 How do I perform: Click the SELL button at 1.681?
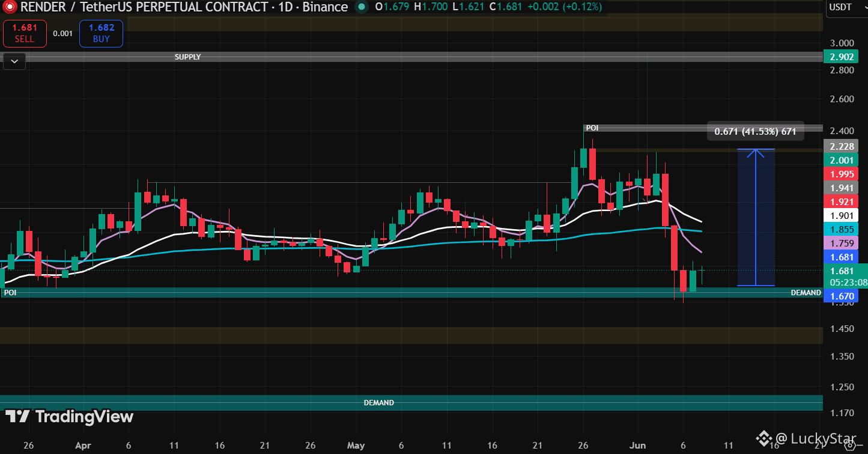pyautogui.click(x=25, y=33)
